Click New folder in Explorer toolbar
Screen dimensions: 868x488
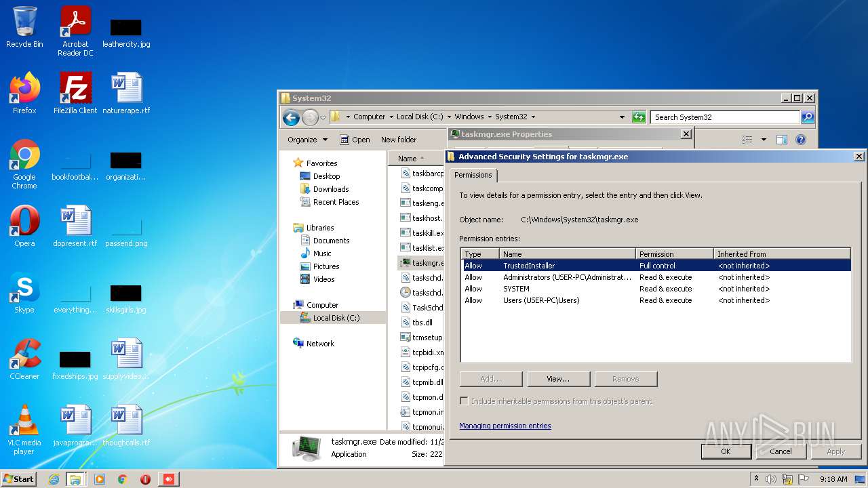tap(399, 140)
